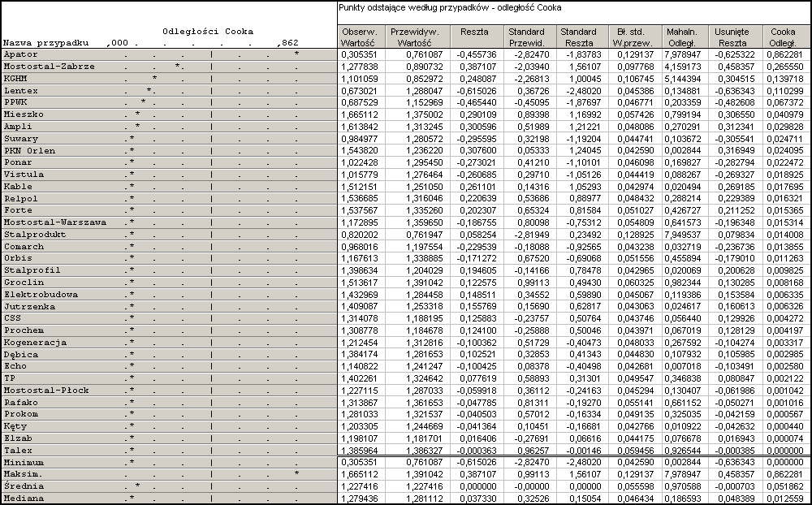Image resolution: width=812 pixels, height=505 pixels.
Task: Click the Usunięte Reszta column header
Action: (x=736, y=37)
